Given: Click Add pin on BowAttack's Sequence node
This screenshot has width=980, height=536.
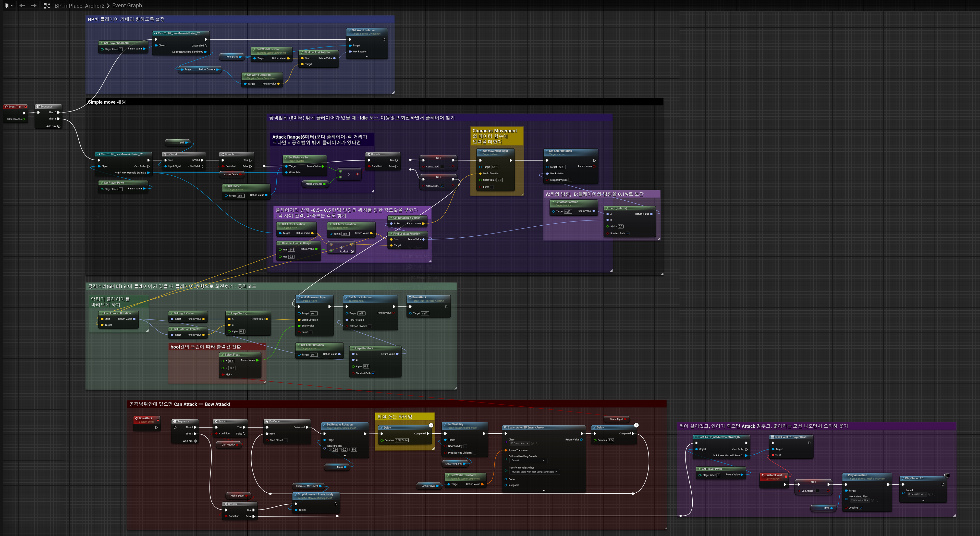Looking at the screenshot, I should tap(190, 441).
